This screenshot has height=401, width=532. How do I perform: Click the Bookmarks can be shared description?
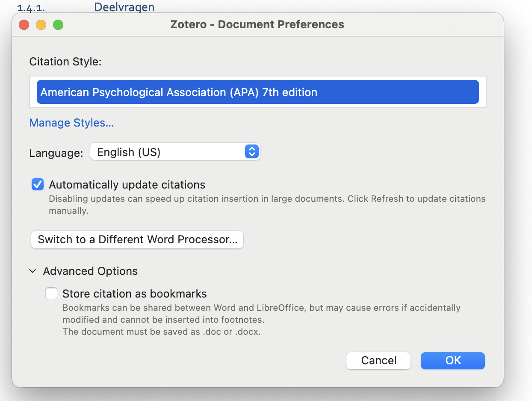pyautogui.click(x=261, y=320)
